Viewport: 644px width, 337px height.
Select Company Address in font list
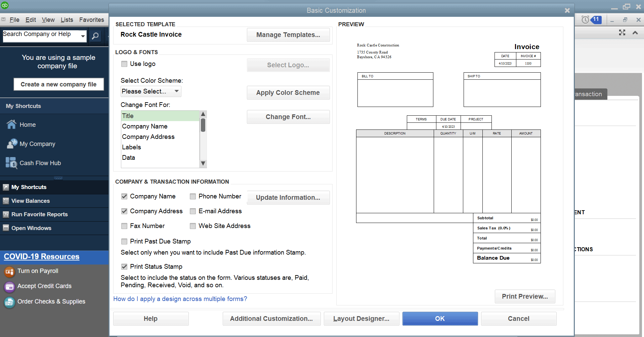pyautogui.click(x=160, y=137)
